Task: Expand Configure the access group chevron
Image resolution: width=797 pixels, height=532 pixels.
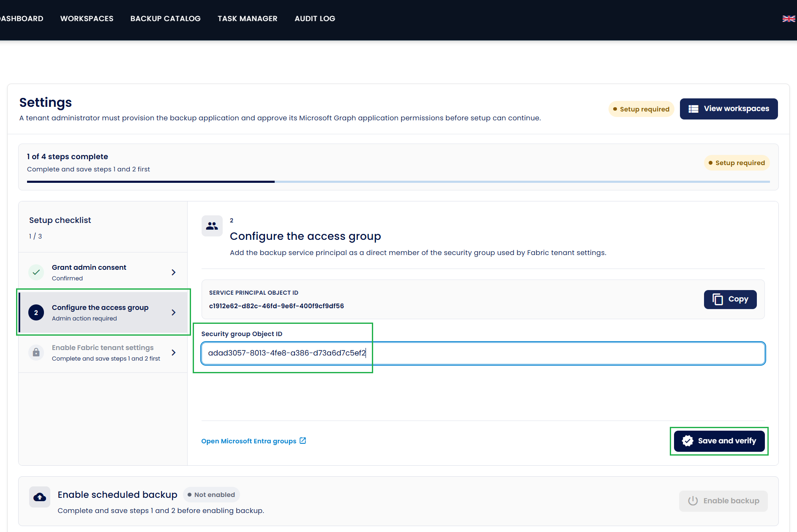Action: 173,312
